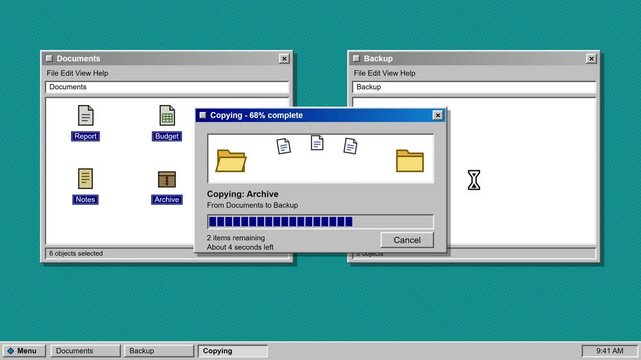The height and width of the screenshot is (360, 641).
Task: Click "About 4 seconds left" text
Action: pyautogui.click(x=240, y=247)
